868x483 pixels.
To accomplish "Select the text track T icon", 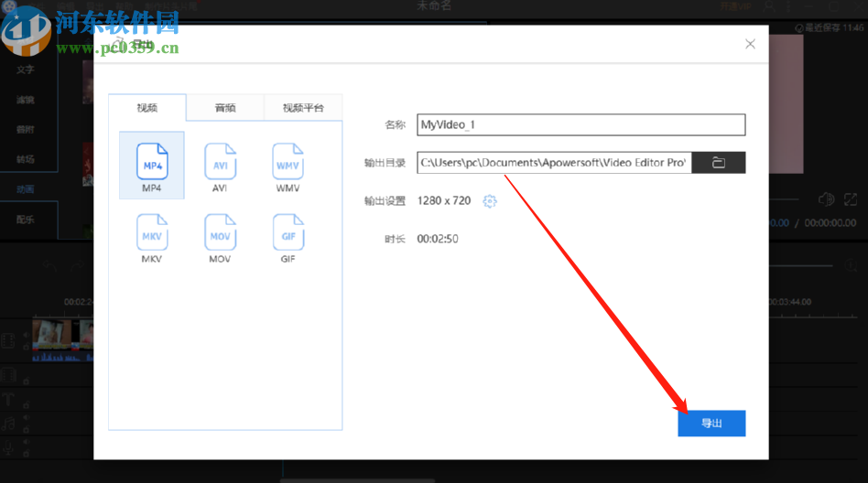I will pos(7,399).
